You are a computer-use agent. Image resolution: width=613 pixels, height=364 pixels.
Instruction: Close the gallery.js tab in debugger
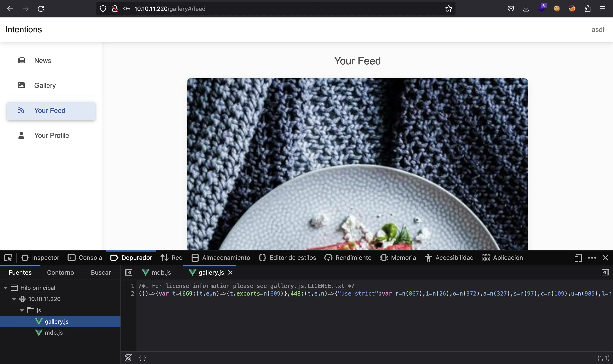(230, 273)
